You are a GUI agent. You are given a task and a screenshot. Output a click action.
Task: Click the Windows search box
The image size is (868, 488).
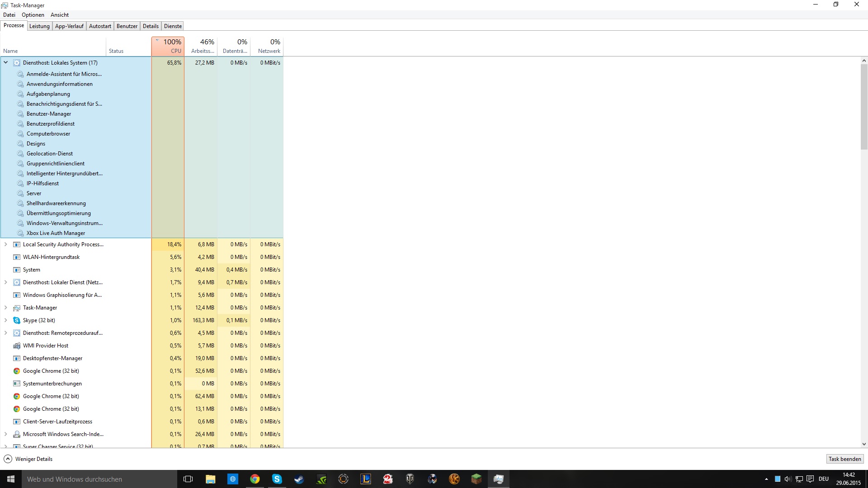(x=99, y=479)
